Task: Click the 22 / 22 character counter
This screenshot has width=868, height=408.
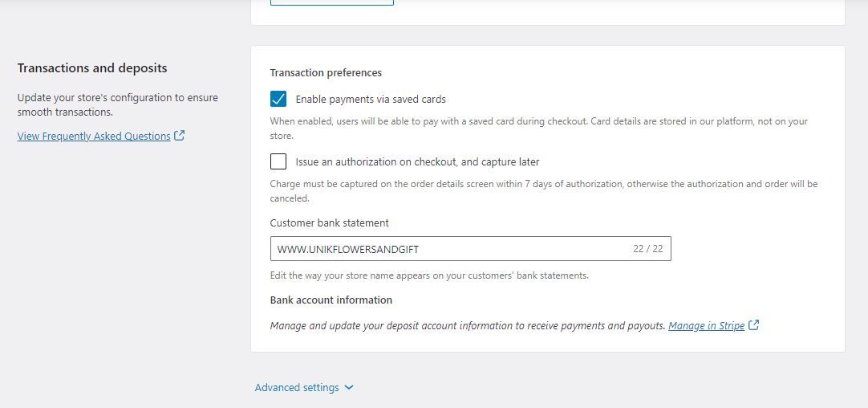Action: click(x=647, y=249)
